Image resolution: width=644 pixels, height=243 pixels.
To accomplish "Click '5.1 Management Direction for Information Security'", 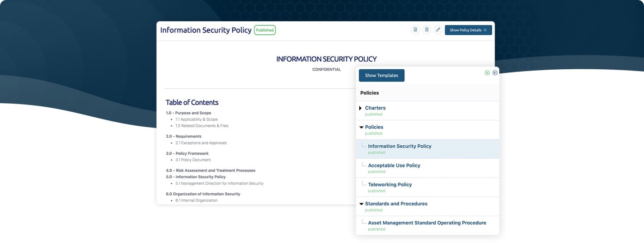I will pyautogui.click(x=219, y=184).
